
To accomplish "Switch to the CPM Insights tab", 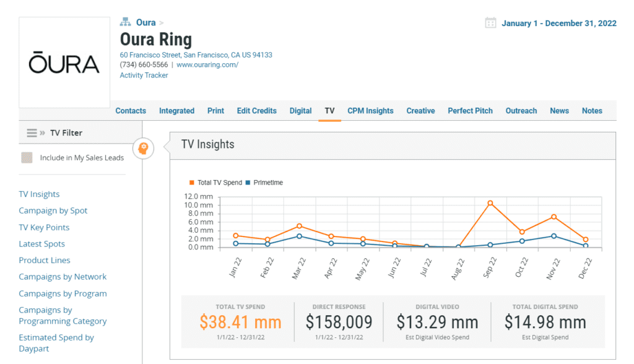I will 370,111.
